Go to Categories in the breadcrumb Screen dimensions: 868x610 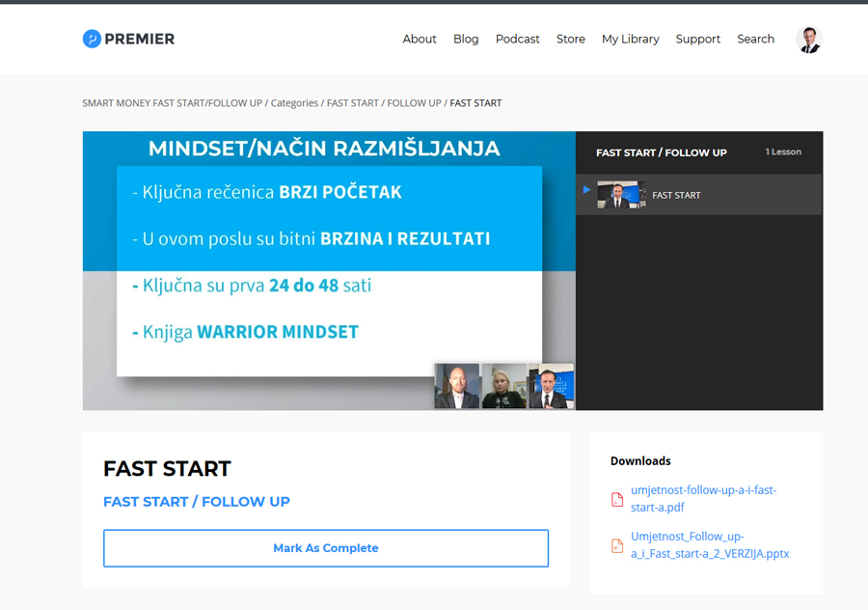(294, 103)
